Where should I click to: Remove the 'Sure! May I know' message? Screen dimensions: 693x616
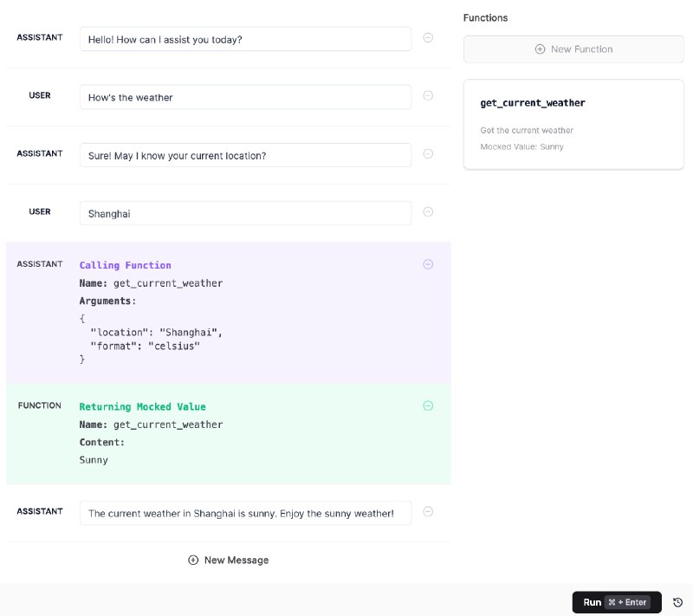click(428, 153)
